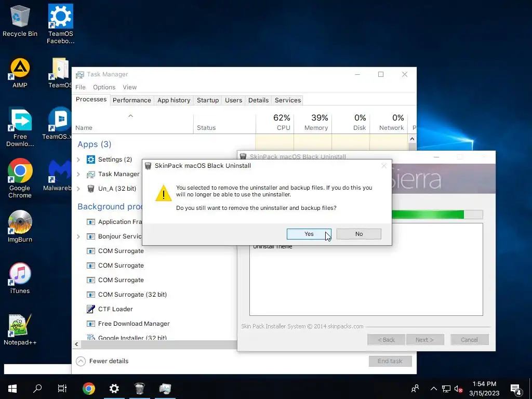Click the Windows Start button

coord(12,389)
